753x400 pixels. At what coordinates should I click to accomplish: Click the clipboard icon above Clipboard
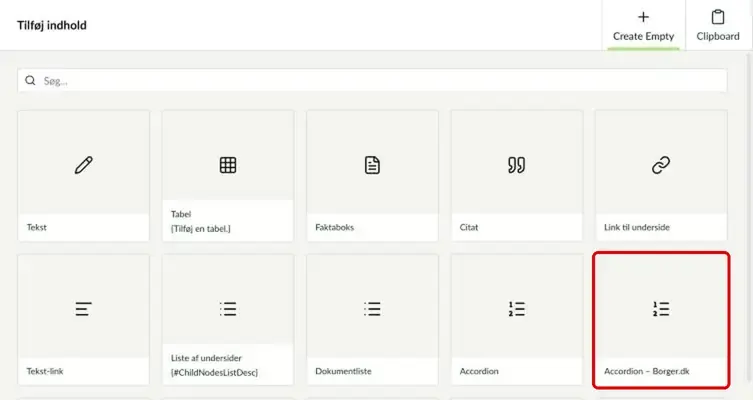coord(718,17)
